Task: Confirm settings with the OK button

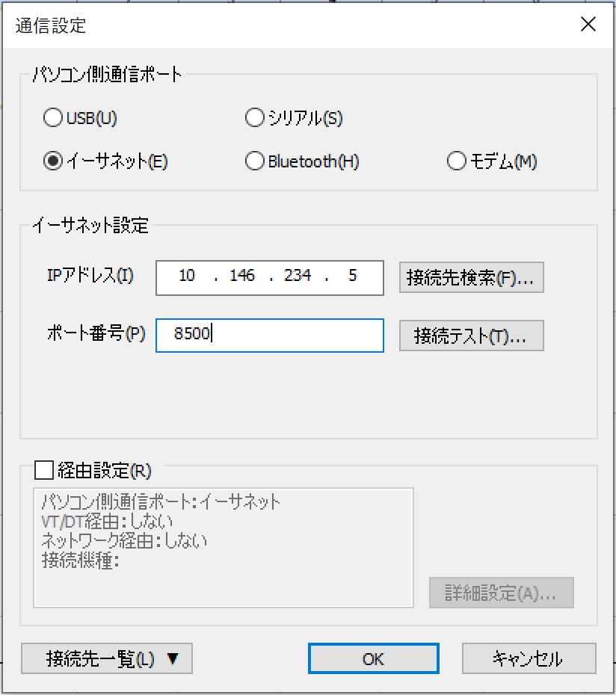Action: [374, 658]
